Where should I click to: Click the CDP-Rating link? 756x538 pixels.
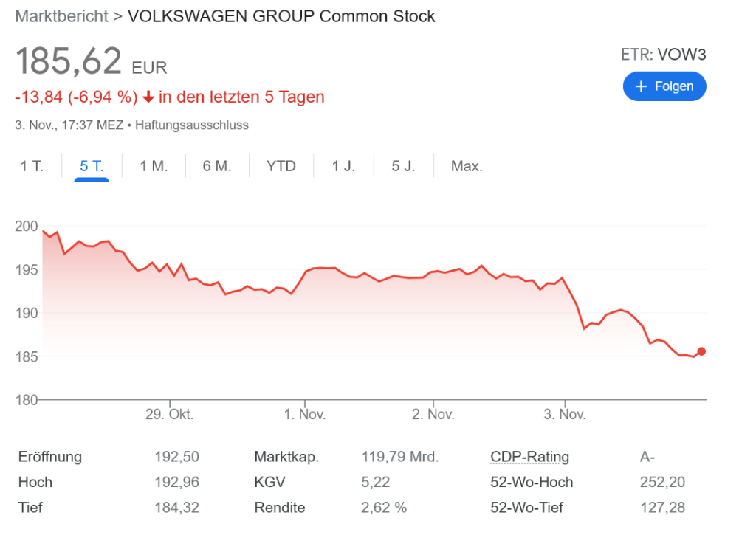(529, 456)
